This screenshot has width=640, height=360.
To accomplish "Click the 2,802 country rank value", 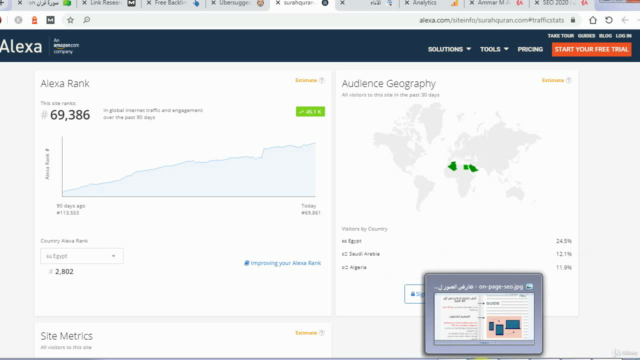I will [64, 272].
